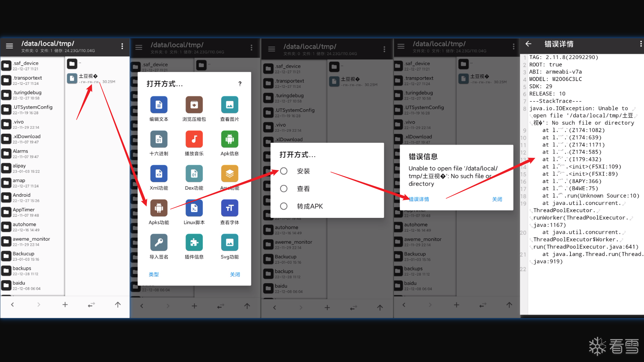Choose 浏览压缩包 archive browser icon
This screenshot has height=362, width=644.
[x=194, y=105]
